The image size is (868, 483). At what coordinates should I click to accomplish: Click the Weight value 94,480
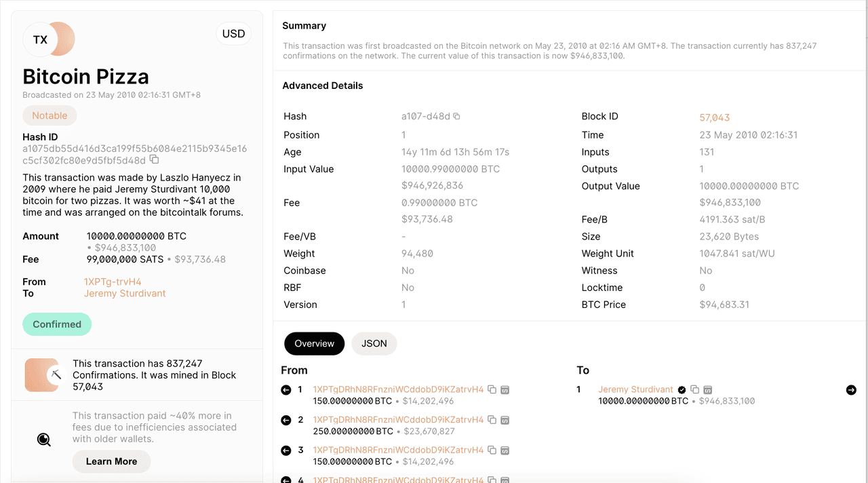point(417,254)
